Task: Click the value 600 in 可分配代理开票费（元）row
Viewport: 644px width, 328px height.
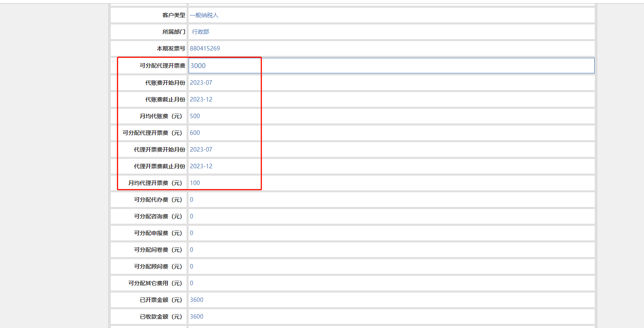Action: [x=195, y=133]
